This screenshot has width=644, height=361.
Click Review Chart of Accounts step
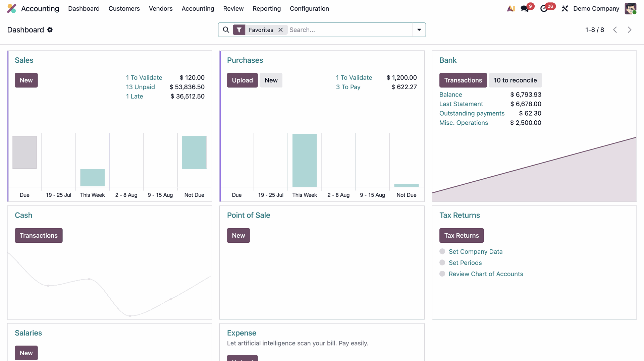[486, 274]
